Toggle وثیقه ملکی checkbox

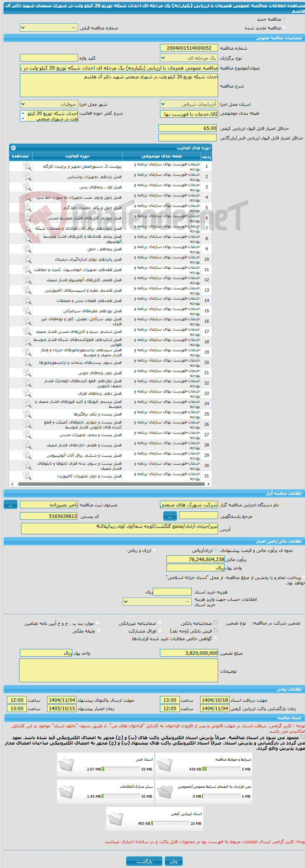(98, 630)
